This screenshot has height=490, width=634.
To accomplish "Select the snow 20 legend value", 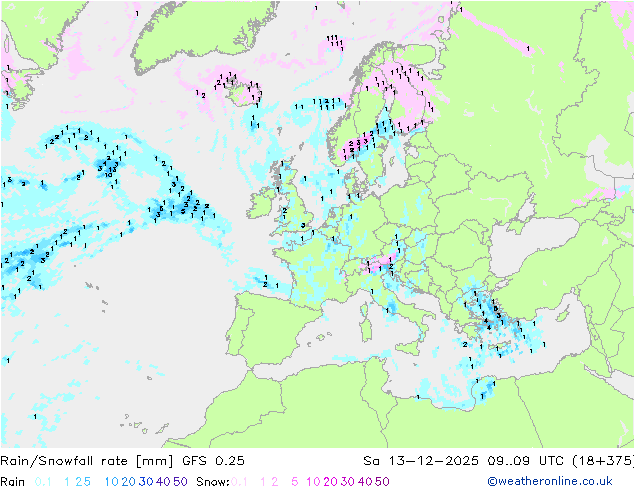I will (x=330, y=482).
